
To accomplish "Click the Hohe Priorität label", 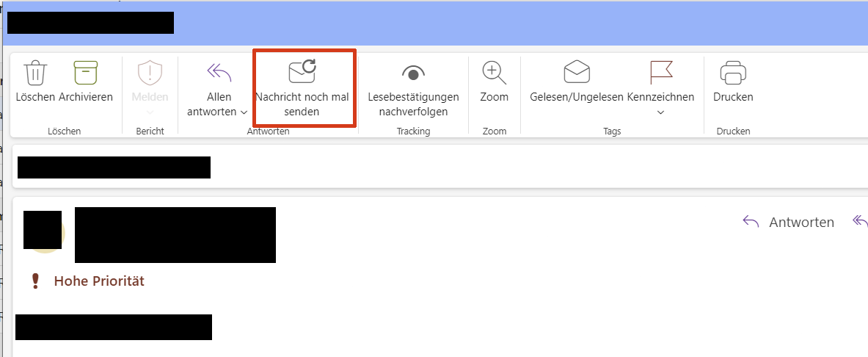I will (x=99, y=281).
